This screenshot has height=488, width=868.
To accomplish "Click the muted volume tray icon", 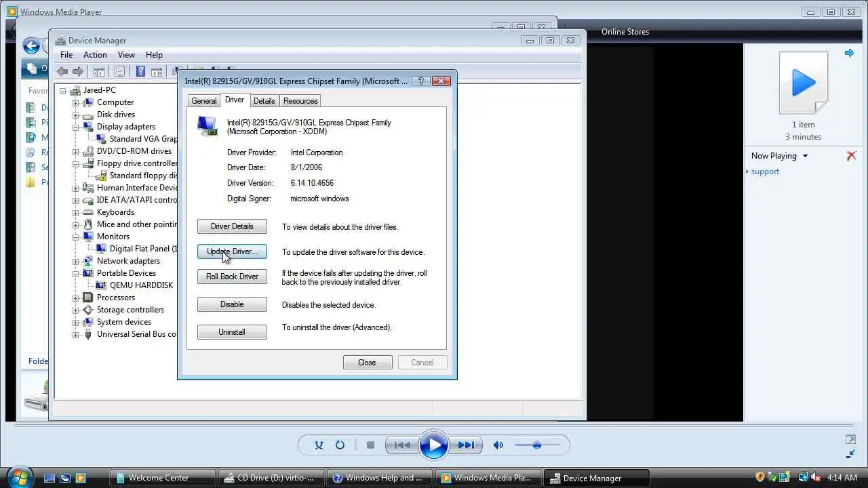I will (x=816, y=478).
